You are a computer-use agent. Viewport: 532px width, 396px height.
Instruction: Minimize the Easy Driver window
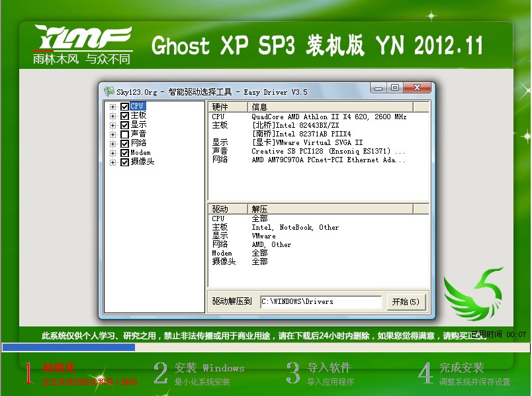pyautogui.click(x=378, y=87)
